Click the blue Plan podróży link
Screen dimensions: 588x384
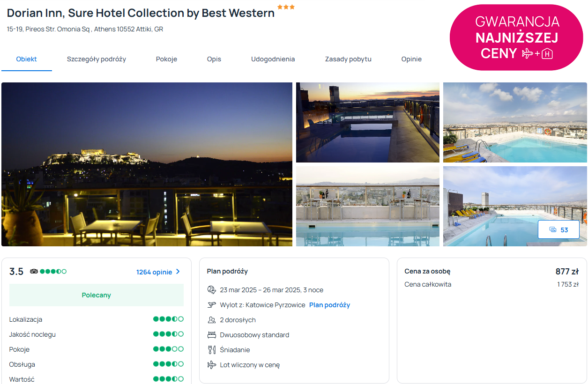(329, 305)
